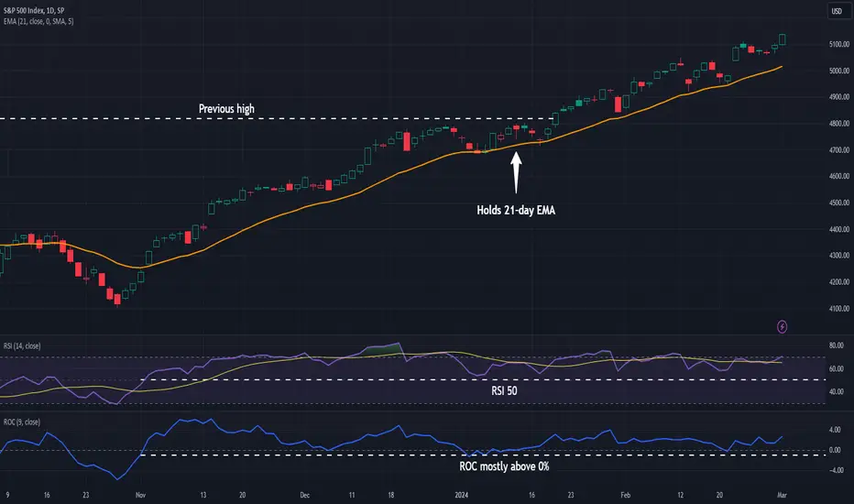854x504 pixels.
Task: Select the S&P 500 Index legend title
Action: click(x=34, y=10)
